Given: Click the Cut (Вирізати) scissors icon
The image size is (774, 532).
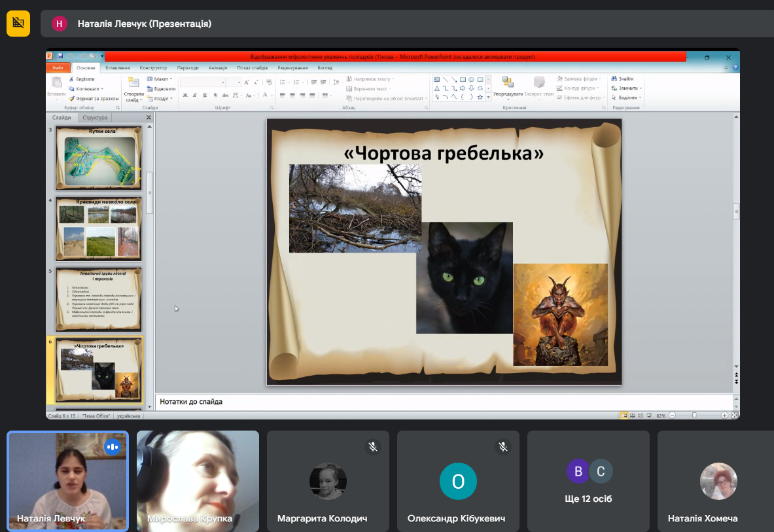Looking at the screenshot, I should coord(72,79).
